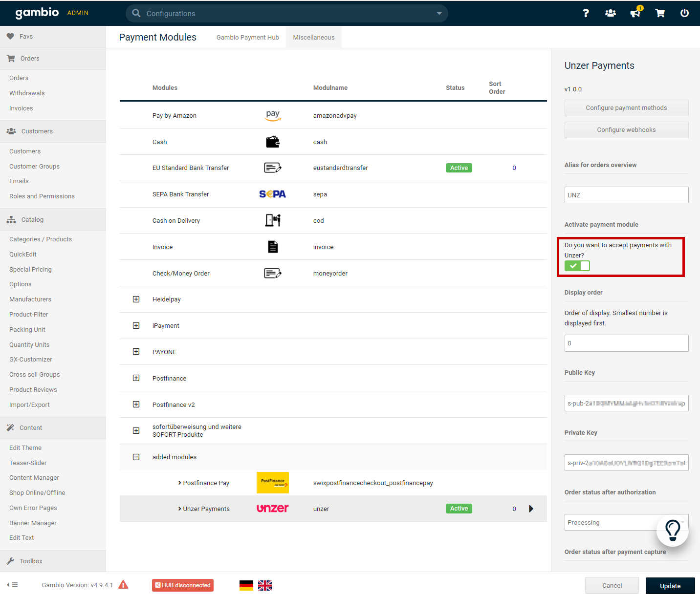
Task: Click the EU Standard Bank Transfer icon
Action: click(x=273, y=168)
